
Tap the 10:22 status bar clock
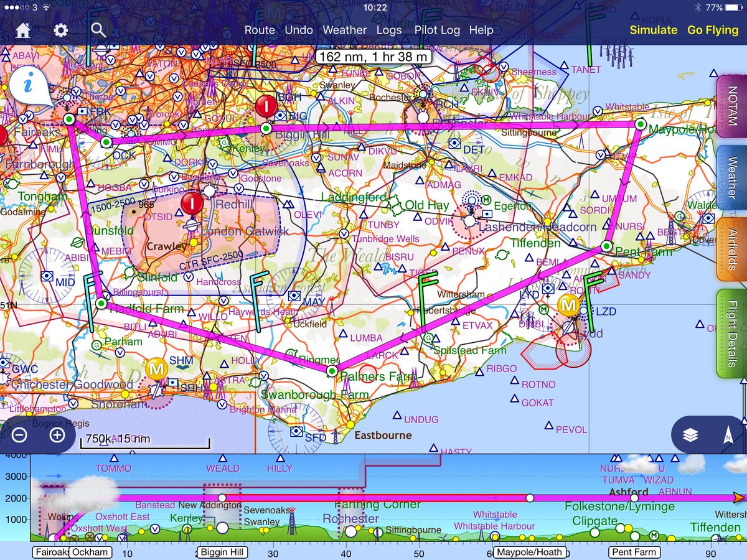[x=374, y=7]
